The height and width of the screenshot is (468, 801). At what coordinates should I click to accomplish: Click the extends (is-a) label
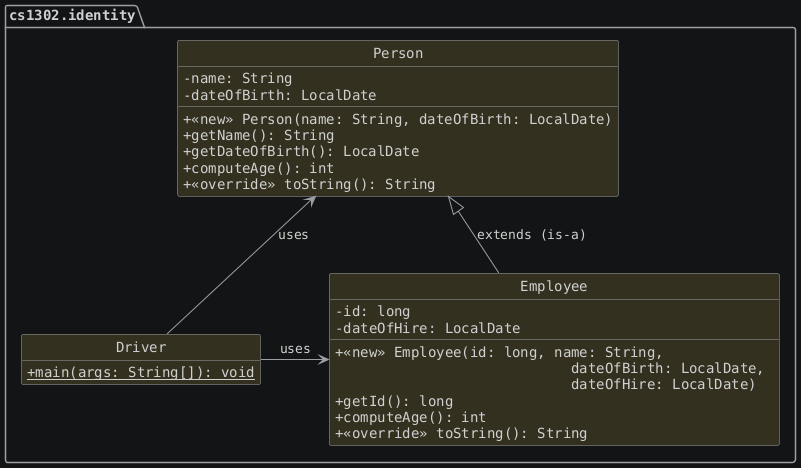click(x=531, y=235)
